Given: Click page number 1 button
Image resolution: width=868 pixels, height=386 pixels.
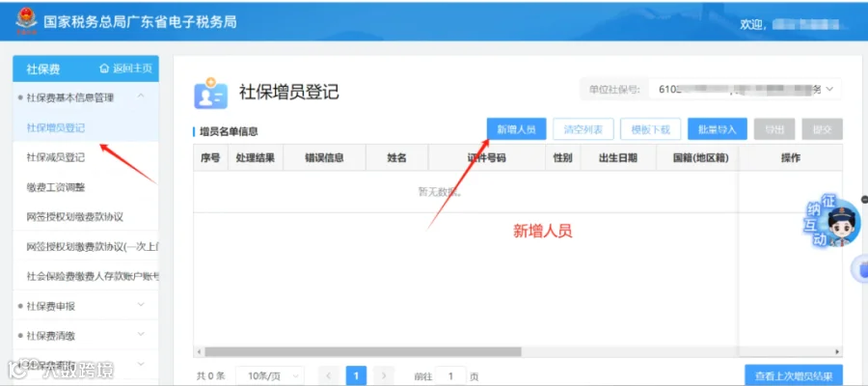Looking at the screenshot, I should point(356,376).
